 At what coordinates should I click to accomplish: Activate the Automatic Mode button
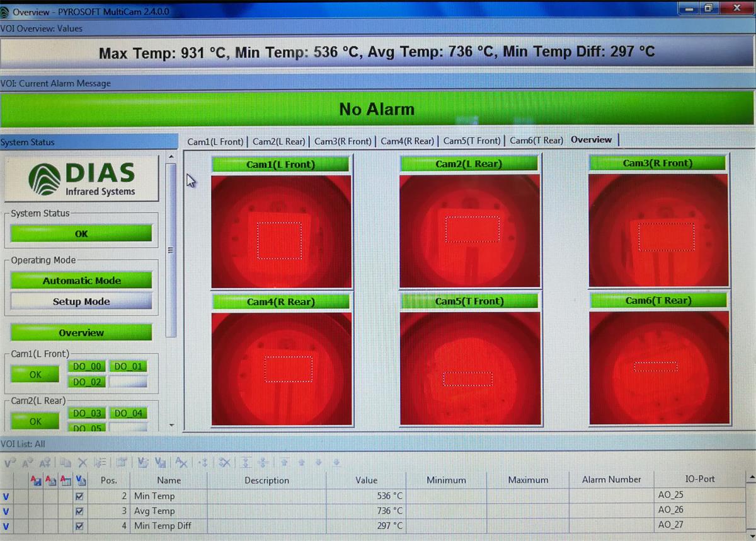click(81, 281)
